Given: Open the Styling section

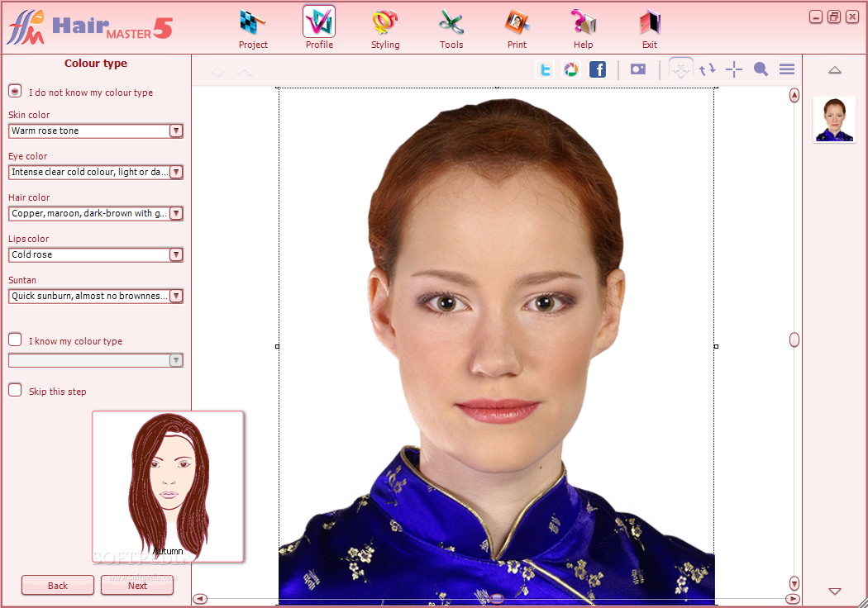Looking at the screenshot, I should click(385, 30).
